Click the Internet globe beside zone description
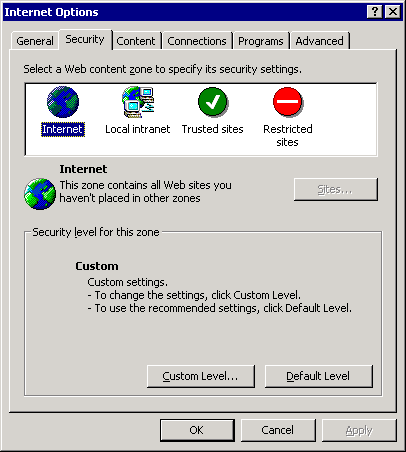 (40, 194)
